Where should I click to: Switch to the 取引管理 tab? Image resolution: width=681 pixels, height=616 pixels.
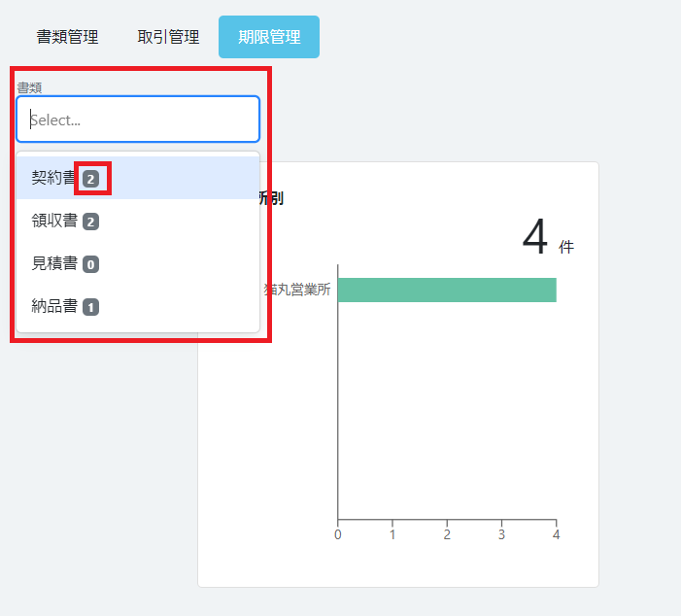(x=168, y=37)
